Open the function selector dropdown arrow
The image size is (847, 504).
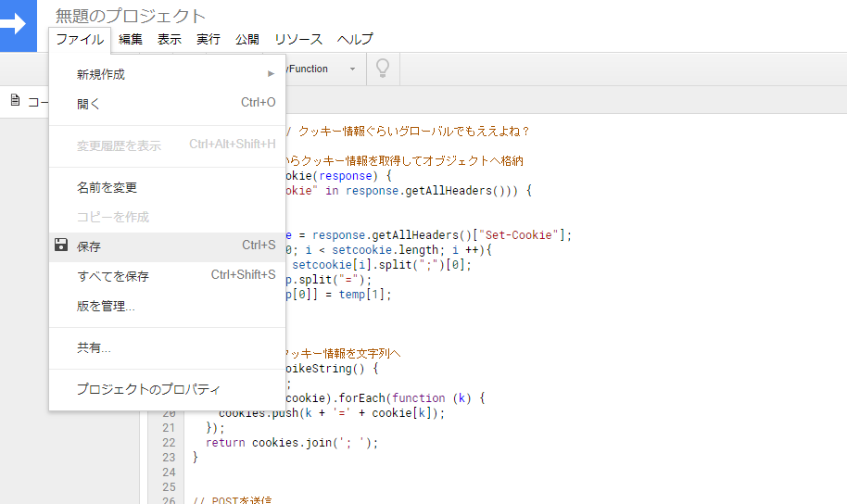pyautogui.click(x=352, y=69)
